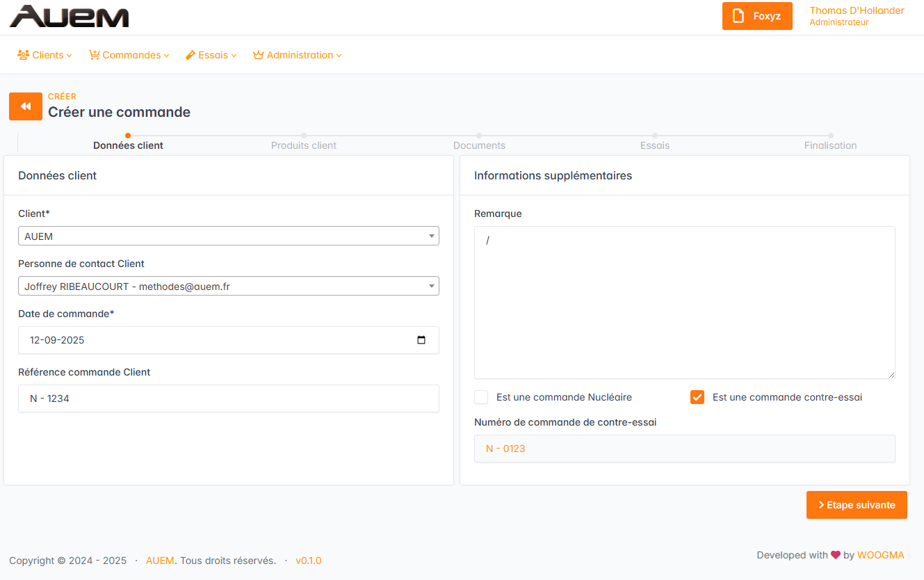The height and width of the screenshot is (580, 924).
Task: Click inside the Remarque text area
Action: pyautogui.click(x=684, y=303)
